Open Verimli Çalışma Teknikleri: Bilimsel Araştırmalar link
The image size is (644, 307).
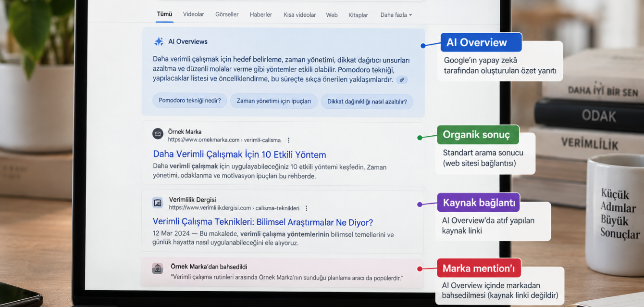(x=263, y=222)
